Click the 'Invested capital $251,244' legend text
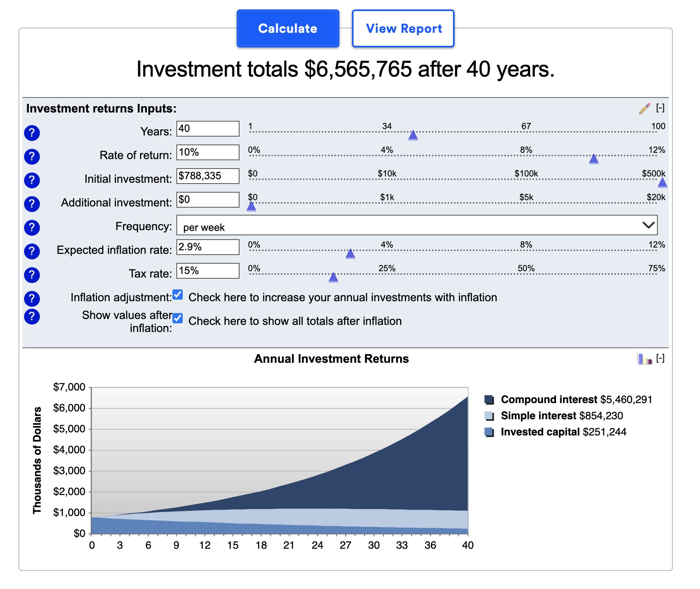This screenshot has width=700, height=589. [563, 432]
